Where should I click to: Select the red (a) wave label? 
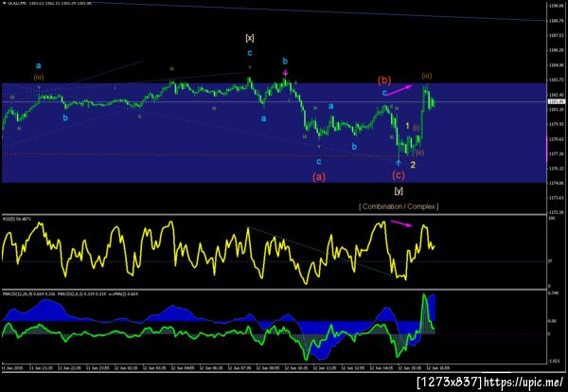pyautogui.click(x=319, y=177)
